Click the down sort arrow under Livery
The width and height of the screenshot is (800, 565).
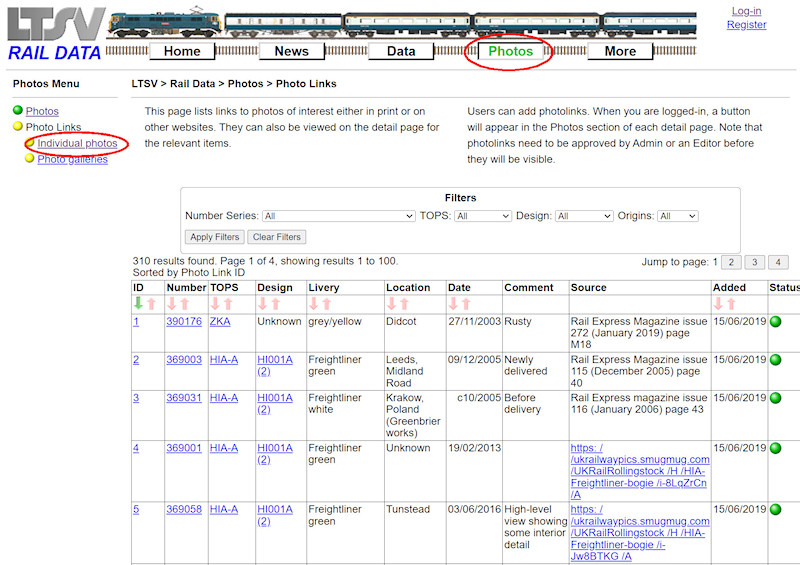tap(314, 303)
